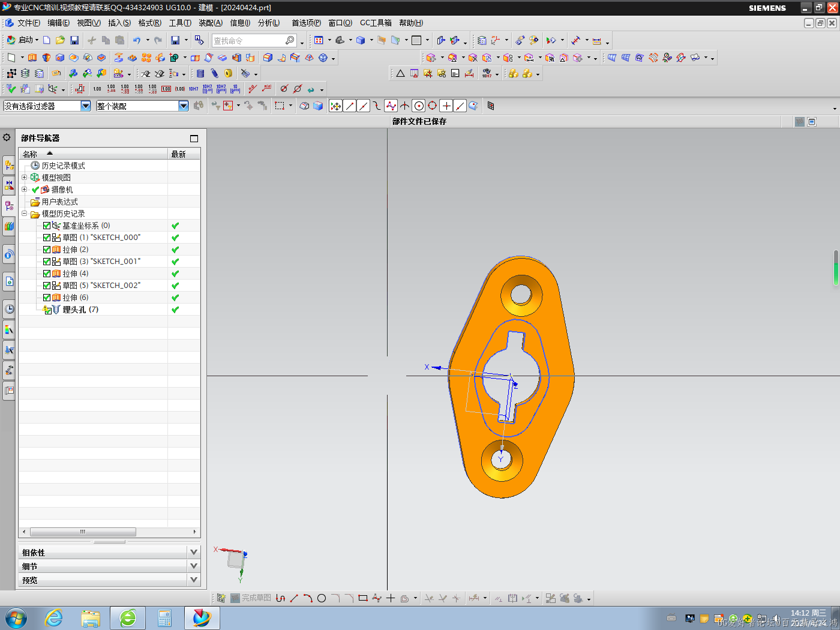This screenshot has height=630, width=840.
Task: Expand the 模型视图 tree node
Action: tap(25, 178)
